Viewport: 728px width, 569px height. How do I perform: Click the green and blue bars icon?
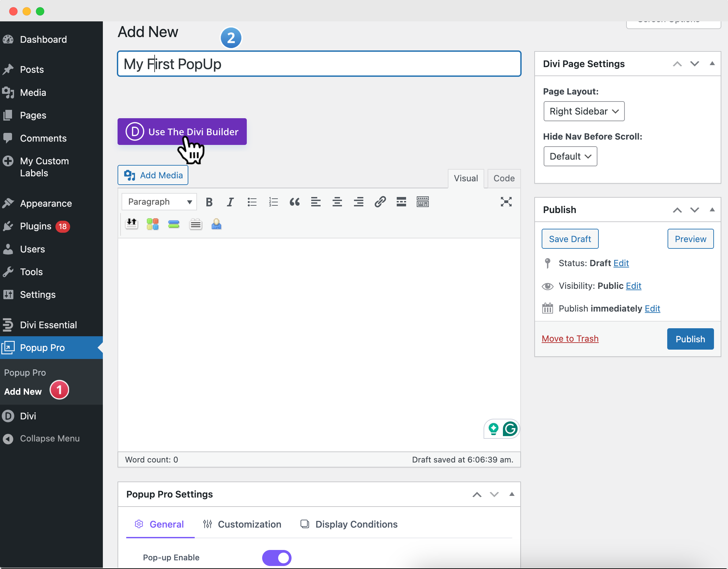click(174, 224)
